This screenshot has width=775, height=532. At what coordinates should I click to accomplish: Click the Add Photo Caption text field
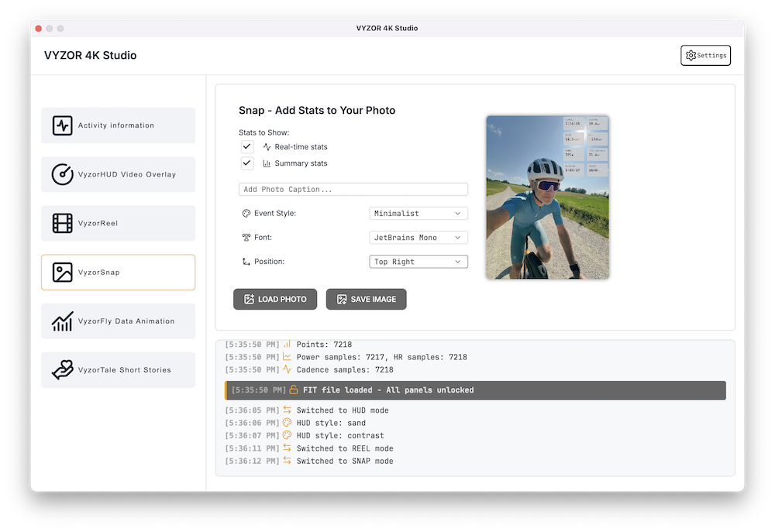[353, 190]
